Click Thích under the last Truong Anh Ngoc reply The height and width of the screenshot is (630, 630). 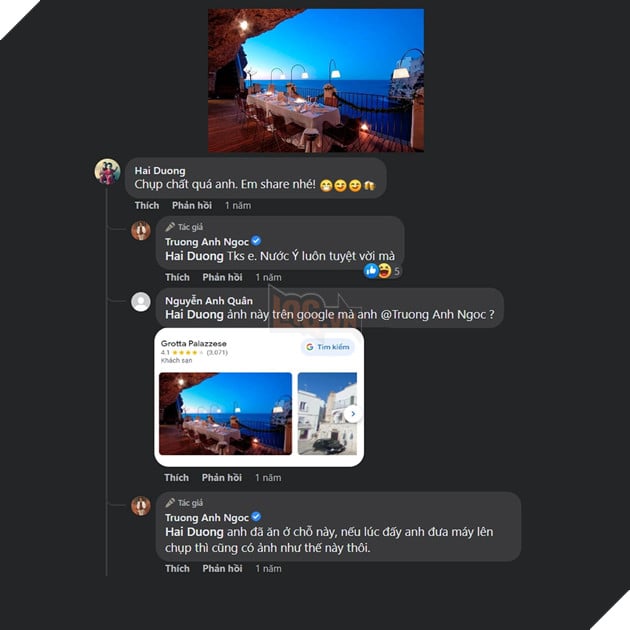click(177, 568)
